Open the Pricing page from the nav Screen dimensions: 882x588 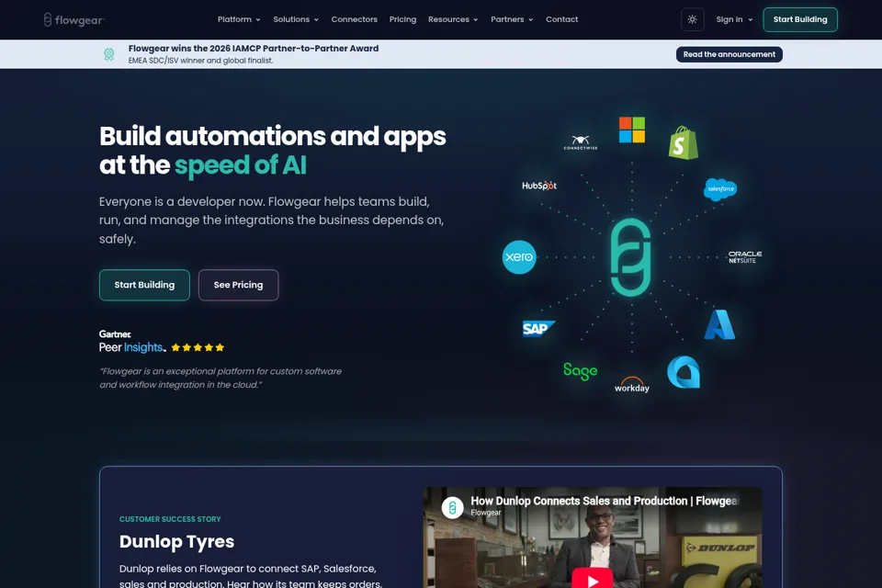[402, 19]
